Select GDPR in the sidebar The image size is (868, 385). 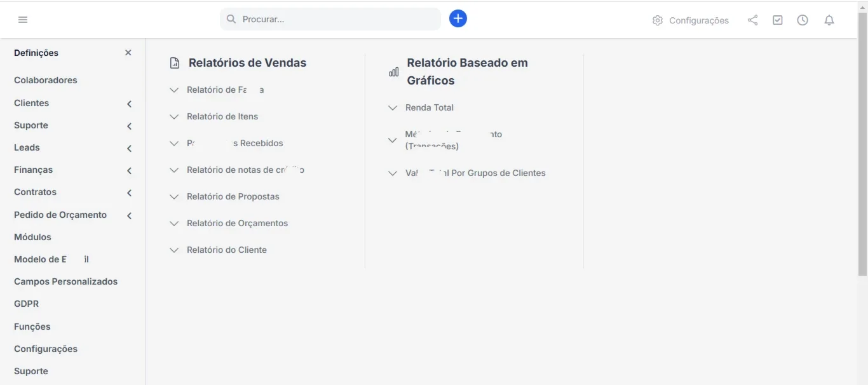point(27,304)
